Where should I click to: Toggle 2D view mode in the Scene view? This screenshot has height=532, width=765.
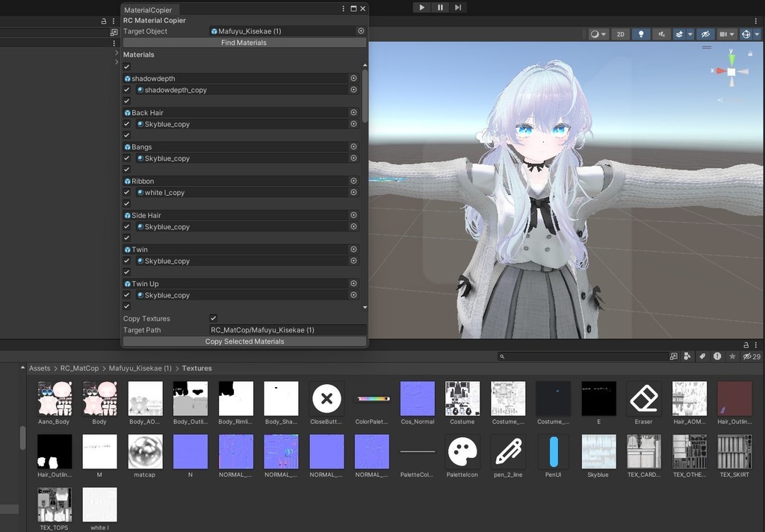(x=621, y=34)
